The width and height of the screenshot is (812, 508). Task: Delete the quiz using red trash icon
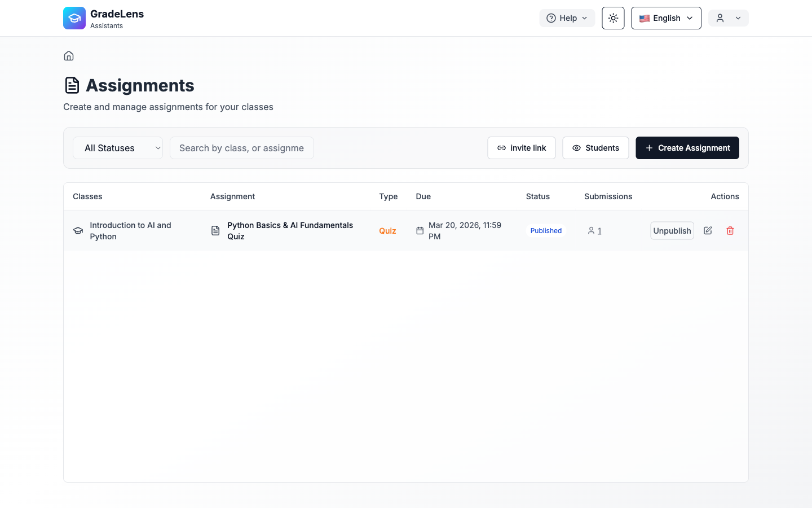coord(730,230)
